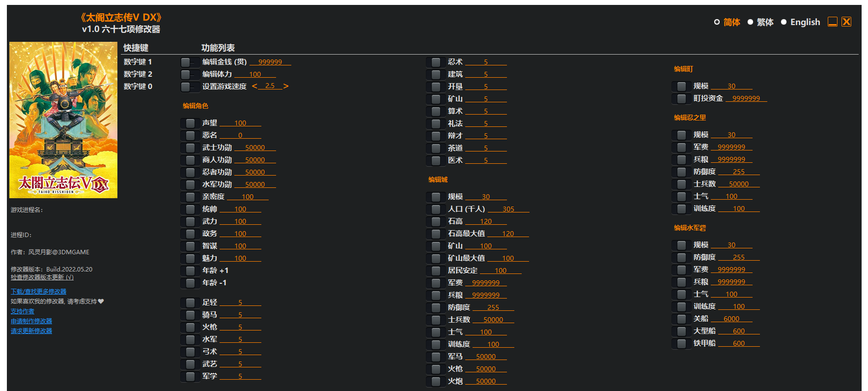The height and width of the screenshot is (391, 868).
Task: Toggle the 政务 stat option
Action: 189,234
